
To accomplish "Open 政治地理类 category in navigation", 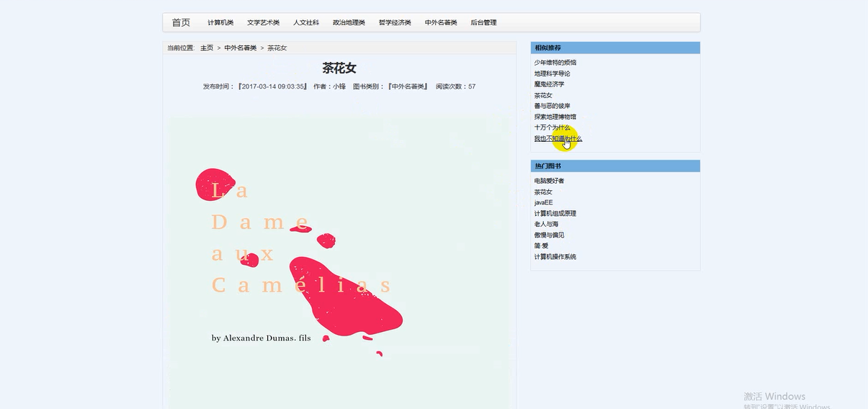I will [349, 23].
